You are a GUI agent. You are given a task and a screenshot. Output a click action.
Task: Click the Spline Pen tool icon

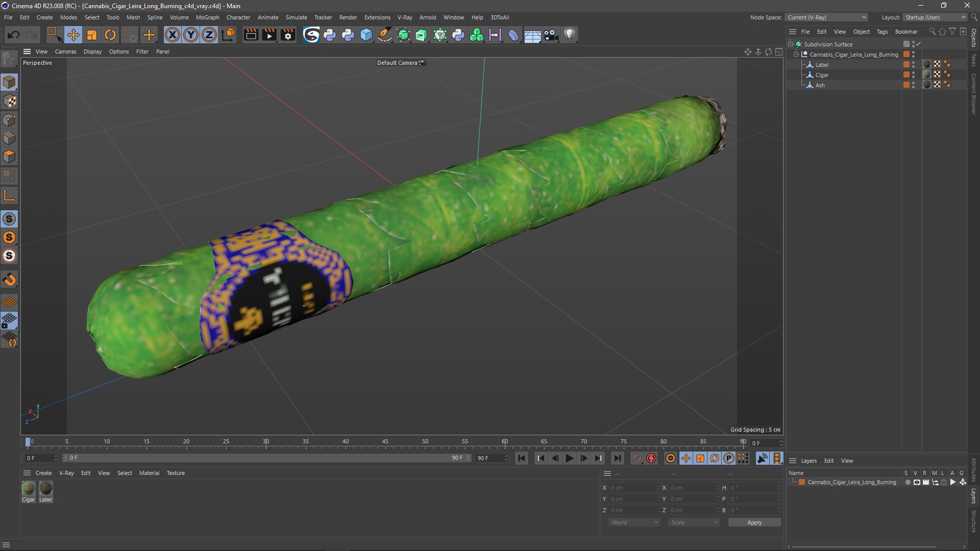[385, 35]
